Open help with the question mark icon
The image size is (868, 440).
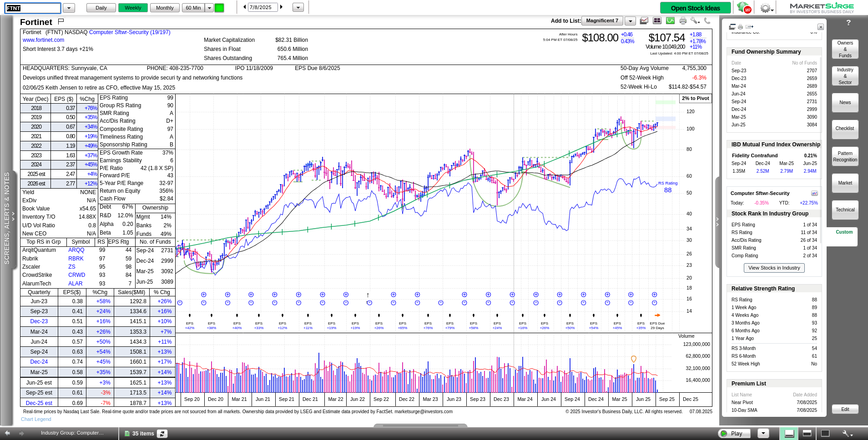pyautogui.click(x=848, y=23)
